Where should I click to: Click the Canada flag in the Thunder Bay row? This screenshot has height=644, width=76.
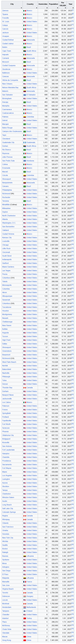click(x=25, y=388)
